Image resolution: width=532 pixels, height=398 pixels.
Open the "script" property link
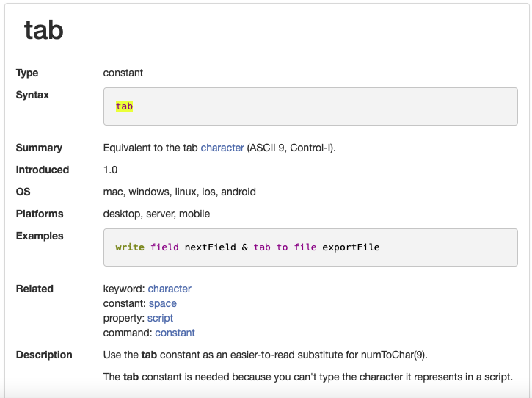point(160,318)
